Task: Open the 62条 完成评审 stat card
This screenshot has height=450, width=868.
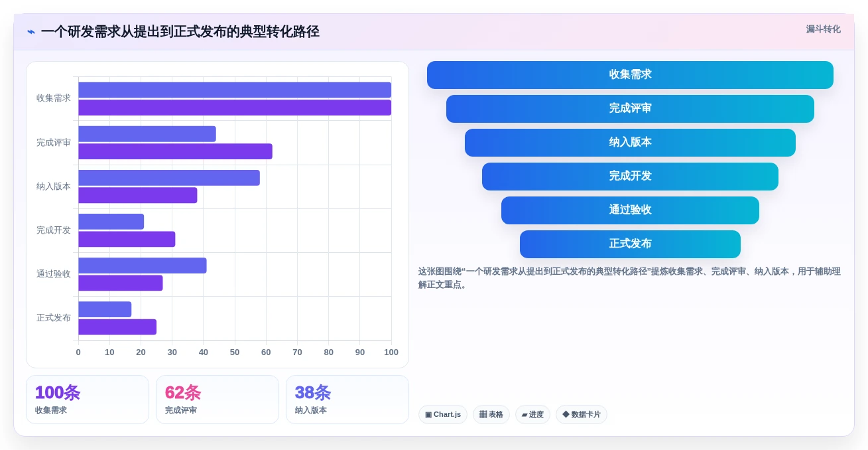Action: [217, 400]
